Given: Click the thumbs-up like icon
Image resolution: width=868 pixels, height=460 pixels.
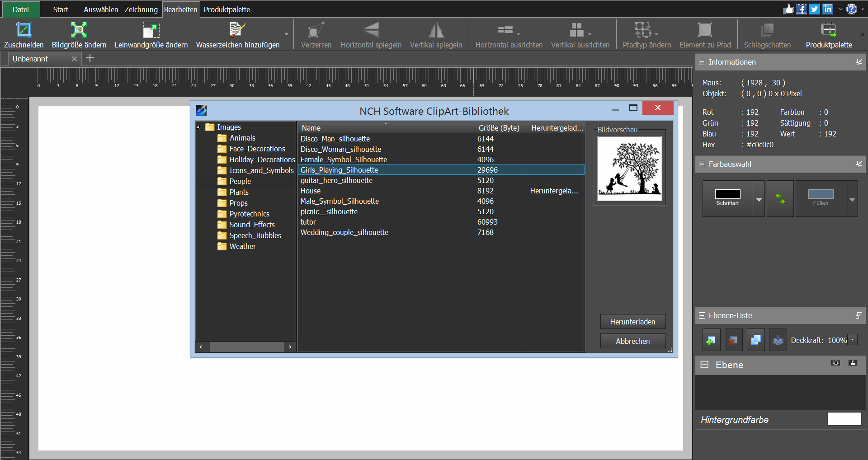Looking at the screenshot, I should tap(788, 9).
